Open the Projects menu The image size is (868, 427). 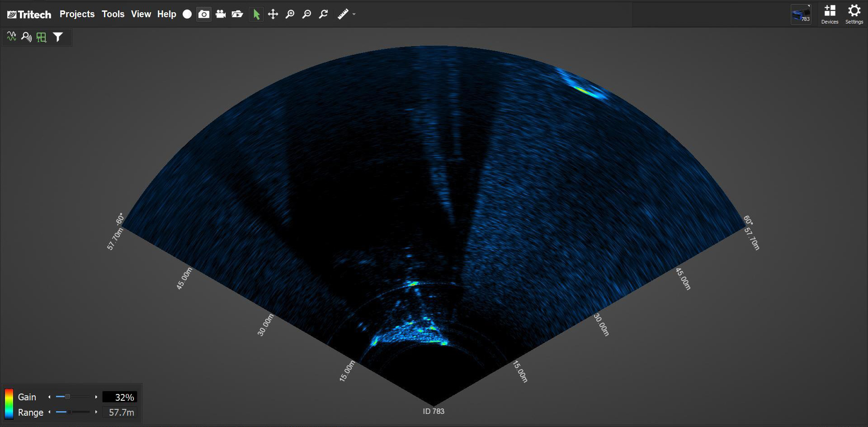(77, 14)
